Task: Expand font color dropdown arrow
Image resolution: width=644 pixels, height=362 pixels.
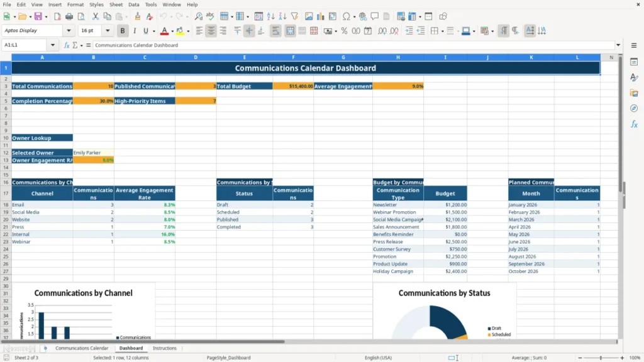Action: coord(172,31)
